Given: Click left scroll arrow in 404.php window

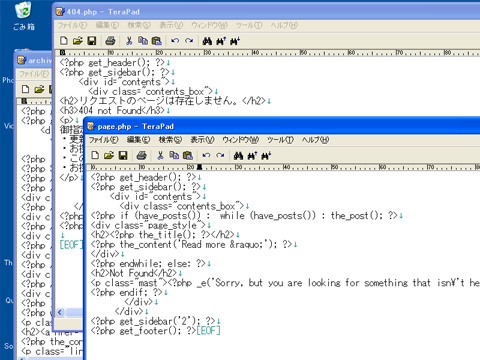Looking at the screenshot, I should coord(60,312).
